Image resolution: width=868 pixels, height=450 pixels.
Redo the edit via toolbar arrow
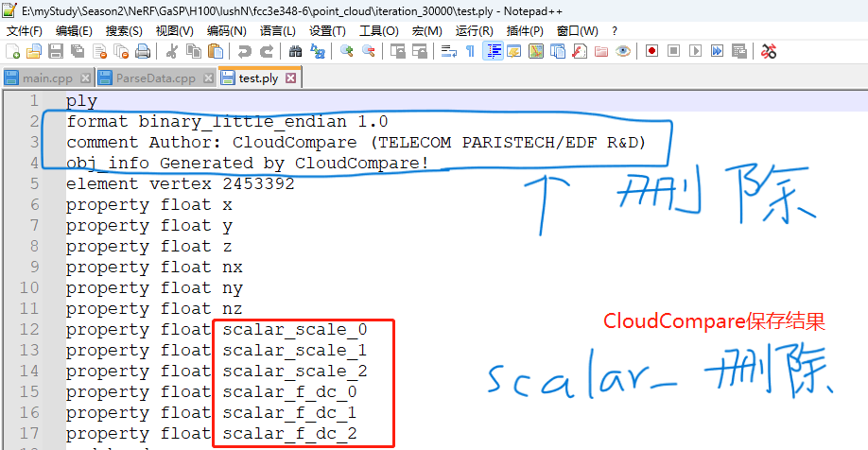pos(267,51)
